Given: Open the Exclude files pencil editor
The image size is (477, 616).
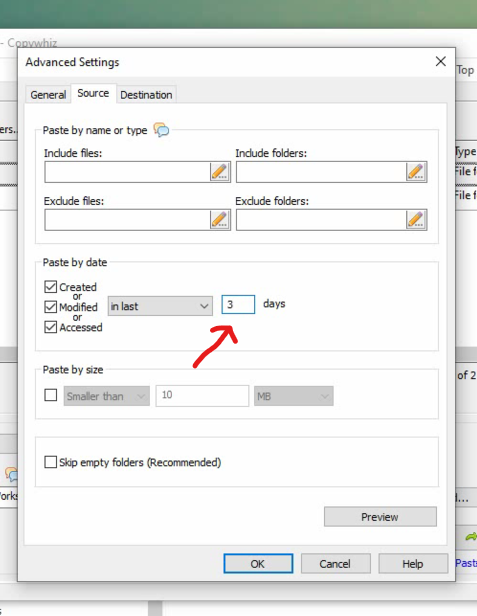Looking at the screenshot, I should [220, 220].
